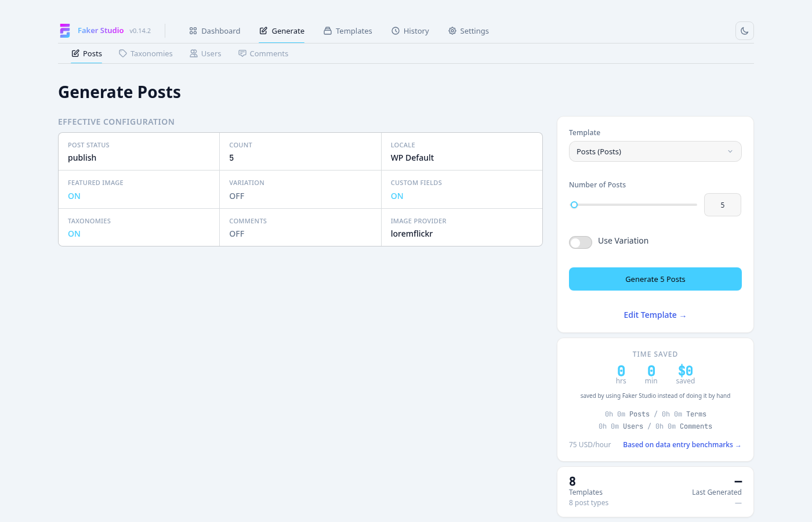812x522 pixels.
Task: Open the Dashboard menu item
Action: 215,31
